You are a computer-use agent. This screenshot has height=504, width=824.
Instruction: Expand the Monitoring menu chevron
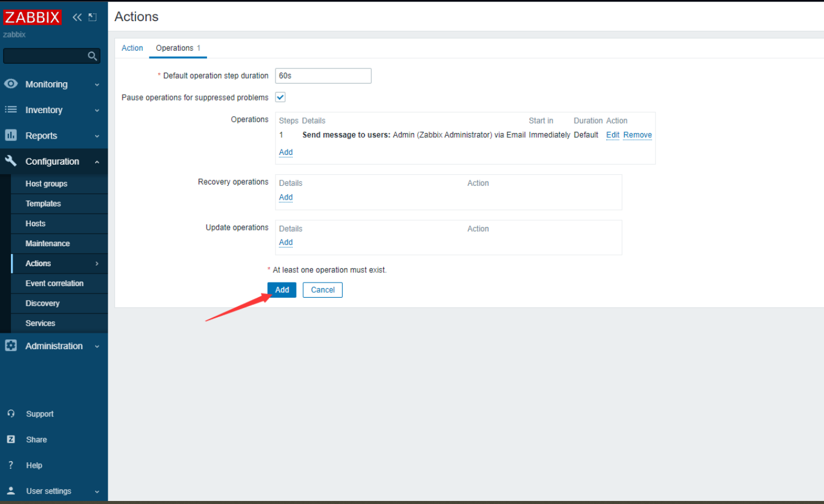pos(97,85)
